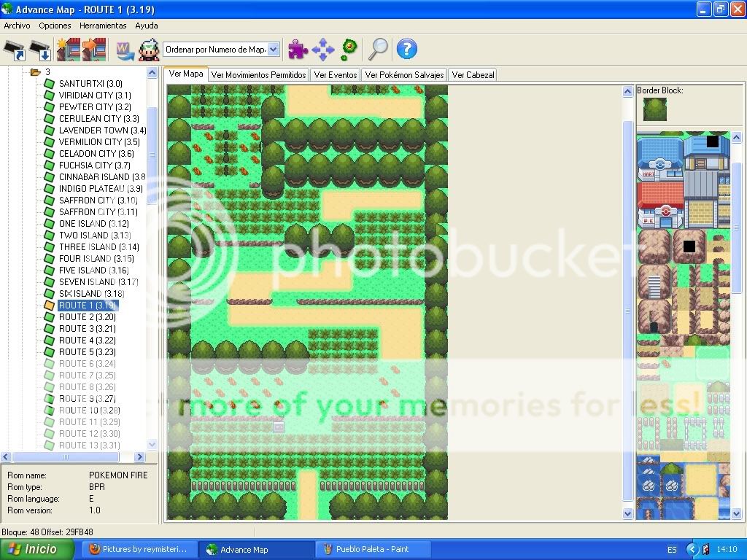Open the Ordenar por Numero de Mapa dropdown
The height and width of the screenshot is (560, 747).
(273, 49)
